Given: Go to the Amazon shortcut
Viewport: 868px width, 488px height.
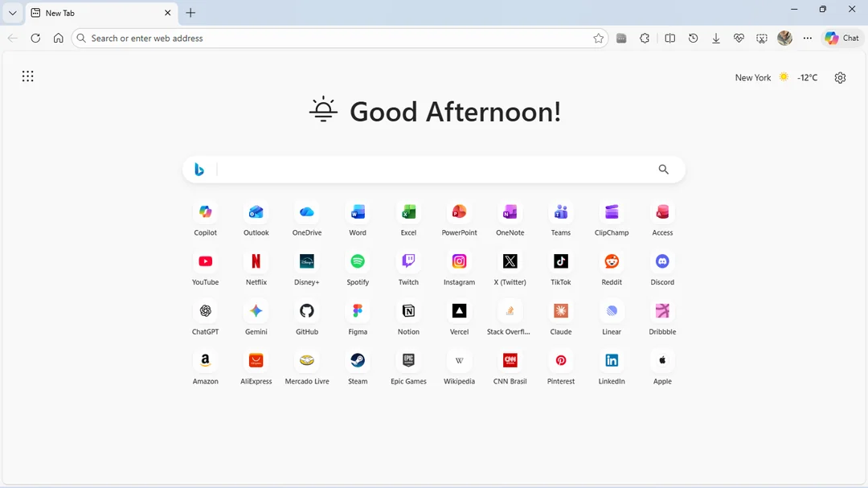Looking at the screenshot, I should (206, 367).
